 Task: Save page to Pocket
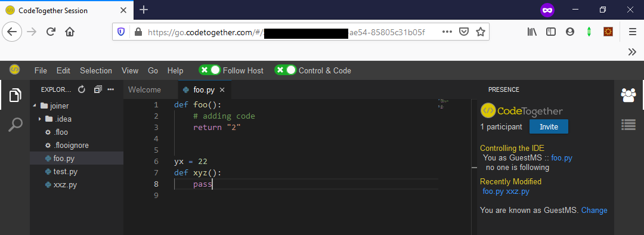point(464,32)
